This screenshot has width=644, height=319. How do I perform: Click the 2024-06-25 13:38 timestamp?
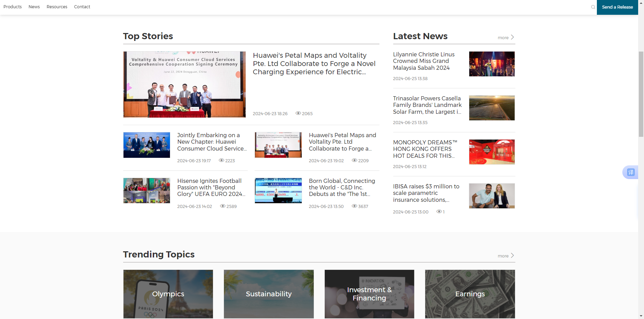tap(410, 79)
